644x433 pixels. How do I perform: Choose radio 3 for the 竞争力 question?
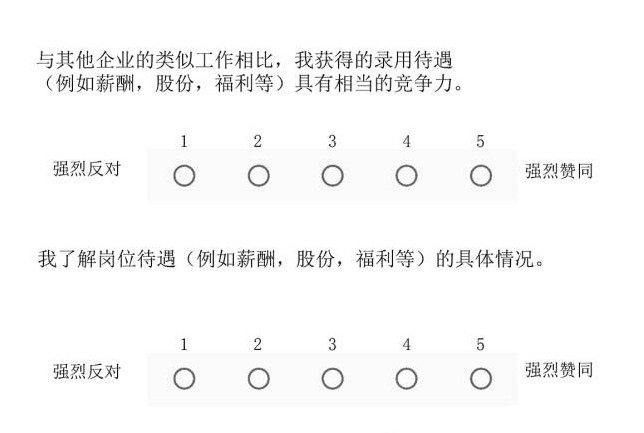(332, 176)
